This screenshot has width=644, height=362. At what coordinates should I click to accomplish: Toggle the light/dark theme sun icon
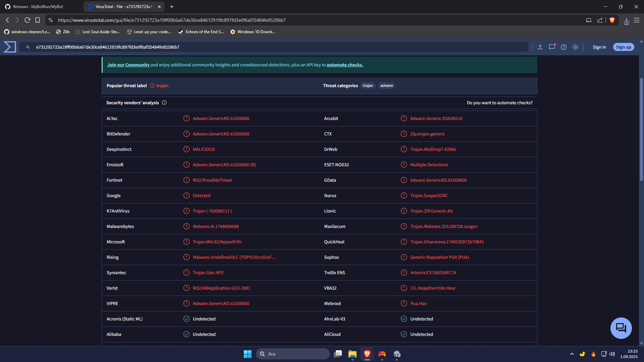coord(575,47)
